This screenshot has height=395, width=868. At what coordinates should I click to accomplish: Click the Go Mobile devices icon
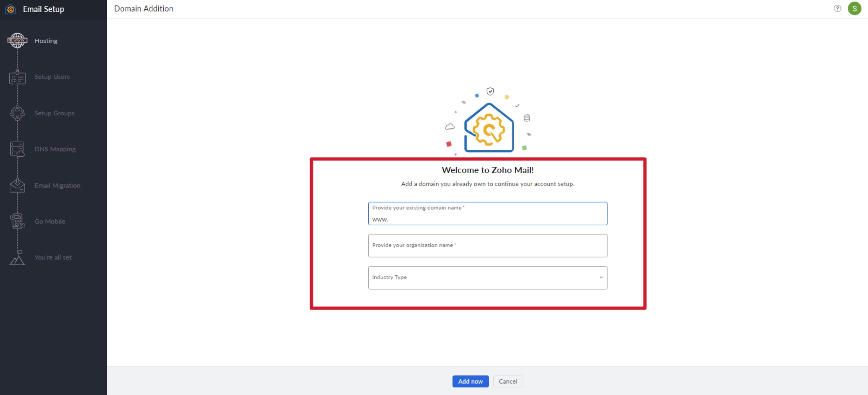(x=17, y=221)
